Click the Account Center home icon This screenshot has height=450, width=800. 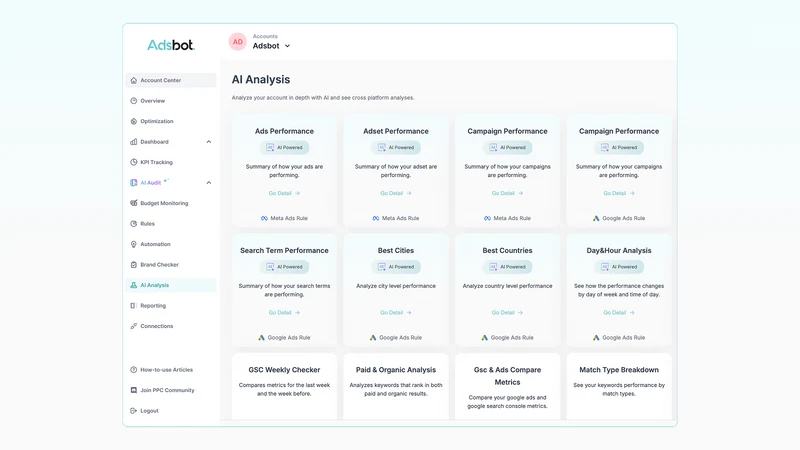point(134,80)
